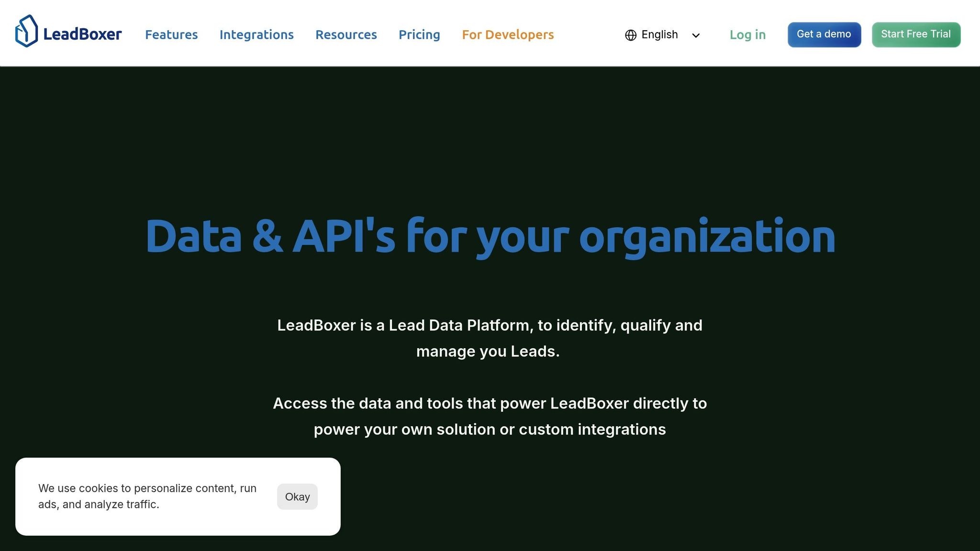
Task: Select the For Developers nav item
Action: pos(508,34)
